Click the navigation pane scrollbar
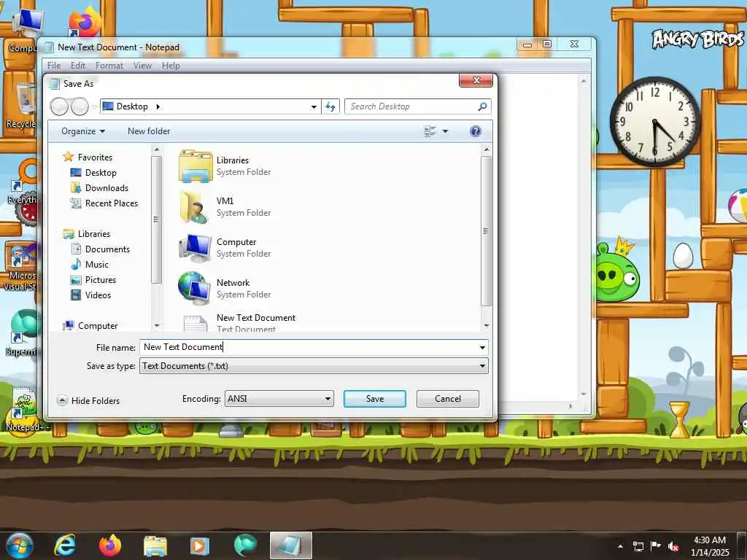 [x=156, y=219]
